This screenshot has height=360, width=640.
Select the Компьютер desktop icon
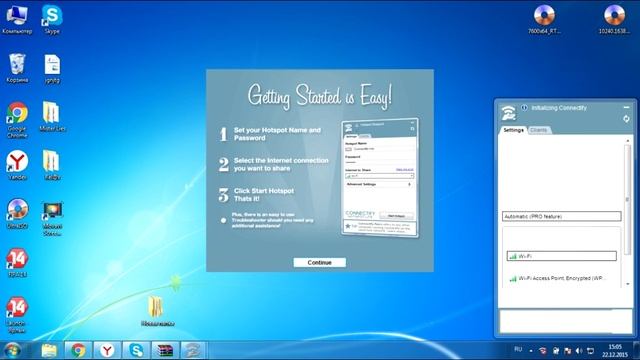point(17,20)
